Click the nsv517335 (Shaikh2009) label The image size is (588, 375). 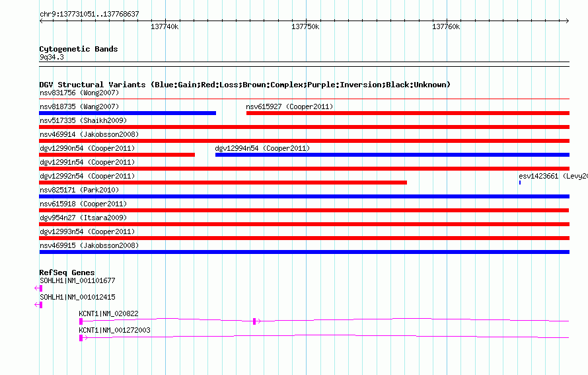[x=83, y=120]
